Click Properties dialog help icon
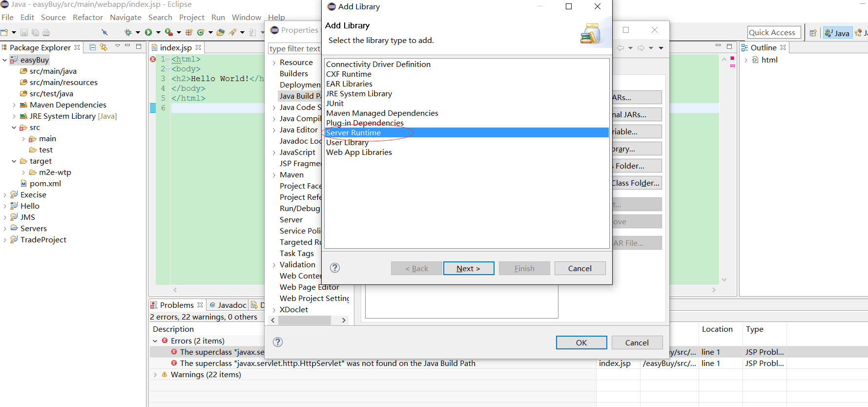Viewport: 868px width, 407px height. point(278,342)
